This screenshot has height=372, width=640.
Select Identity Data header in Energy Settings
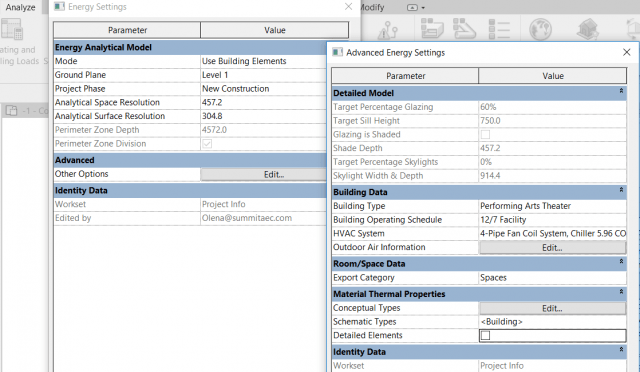tap(190, 190)
